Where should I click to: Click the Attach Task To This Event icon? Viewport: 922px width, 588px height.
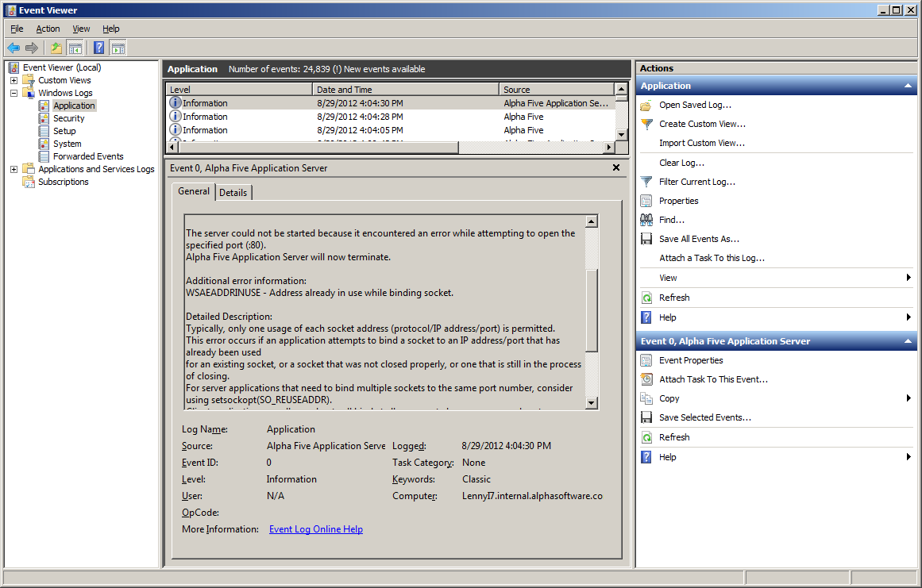(x=646, y=379)
